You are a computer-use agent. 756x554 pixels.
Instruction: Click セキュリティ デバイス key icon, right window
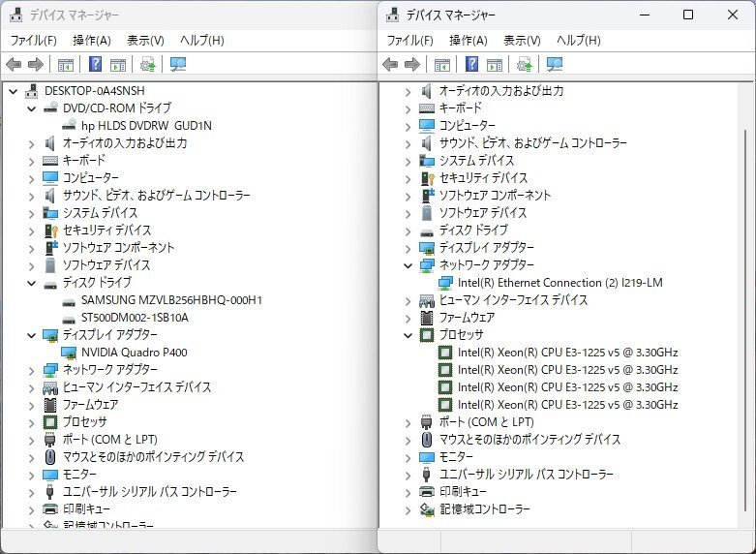427,178
